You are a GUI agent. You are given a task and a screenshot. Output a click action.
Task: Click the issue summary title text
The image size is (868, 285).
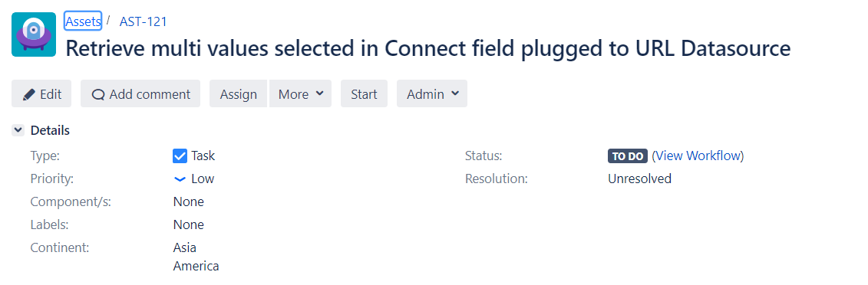(428, 48)
